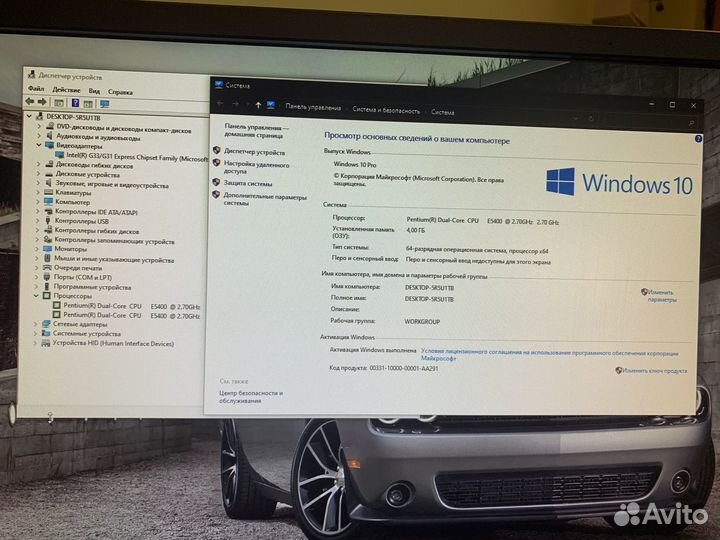Expand Устройства HID category
720x540 pixels.
(36, 343)
